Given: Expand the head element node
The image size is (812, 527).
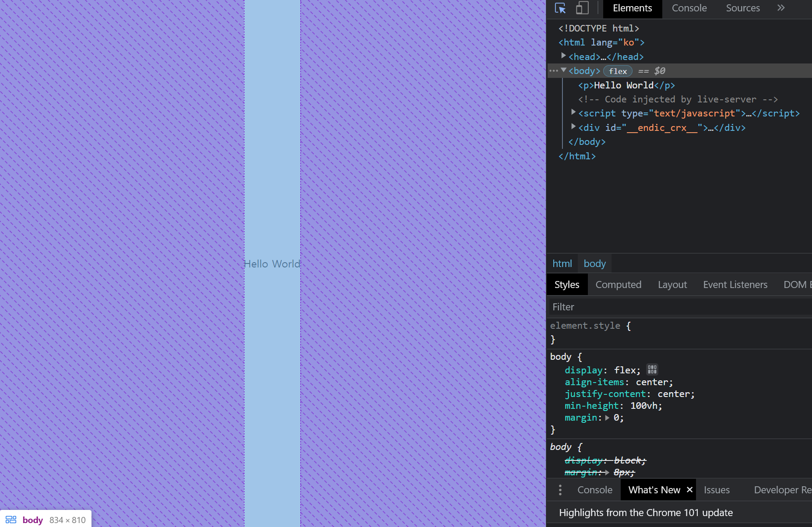Looking at the screenshot, I should tap(563, 56).
